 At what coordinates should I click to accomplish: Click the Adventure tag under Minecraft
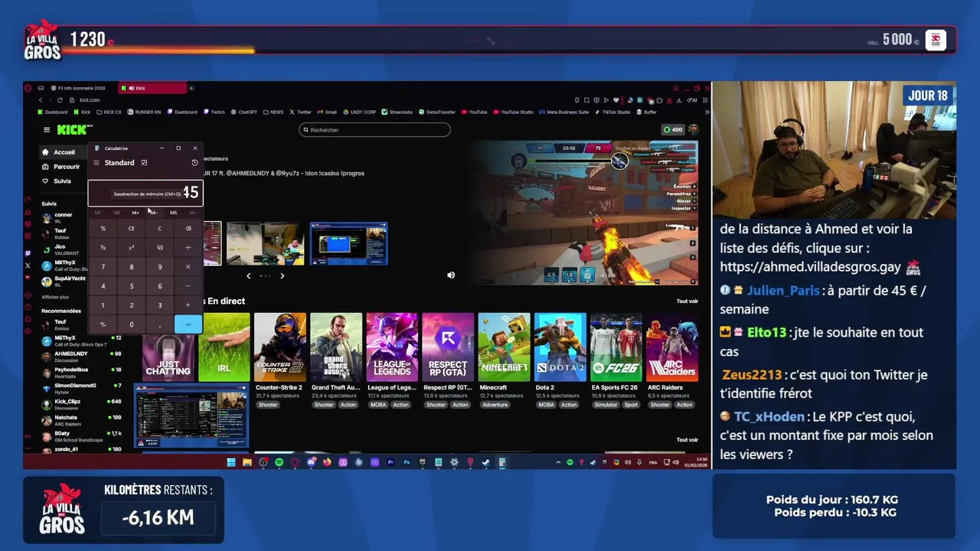click(495, 405)
